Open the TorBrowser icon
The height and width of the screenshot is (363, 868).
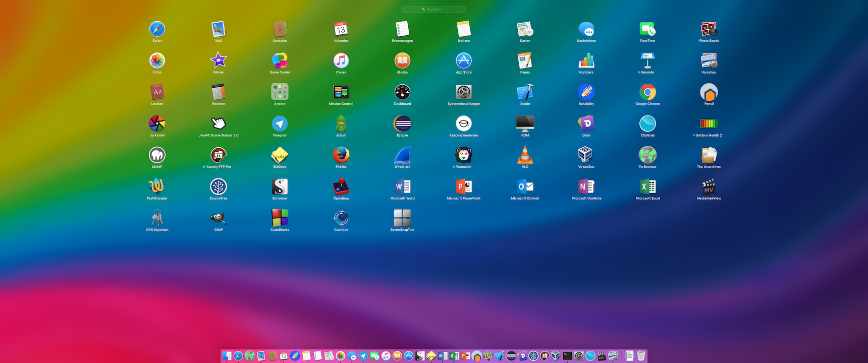coord(647,155)
